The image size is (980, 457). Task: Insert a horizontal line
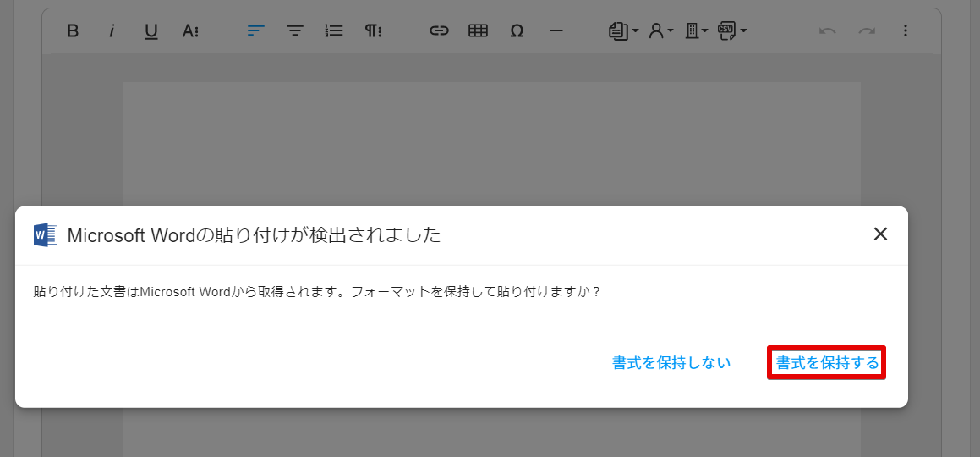click(x=556, y=30)
